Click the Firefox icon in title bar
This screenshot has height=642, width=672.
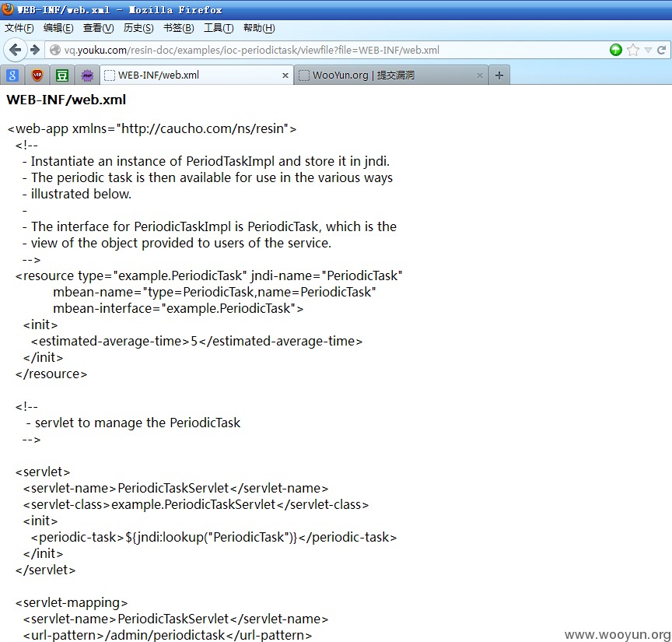8,9
